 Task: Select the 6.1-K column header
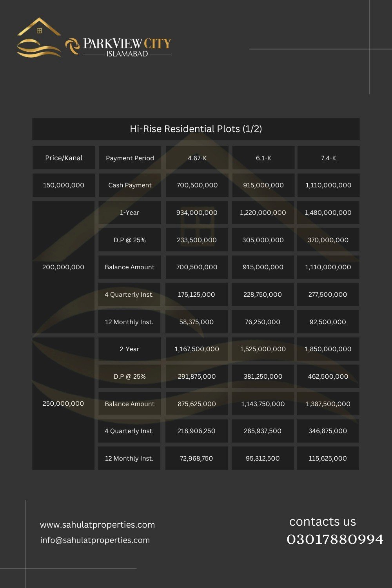(x=263, y=158)
